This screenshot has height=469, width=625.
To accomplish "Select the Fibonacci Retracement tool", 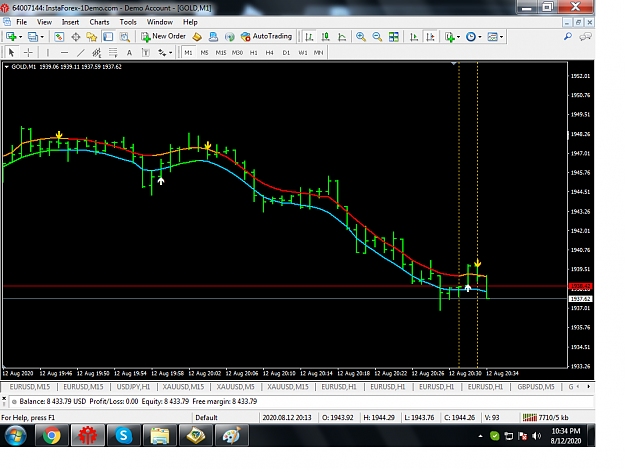I will (x=113, y=52).
